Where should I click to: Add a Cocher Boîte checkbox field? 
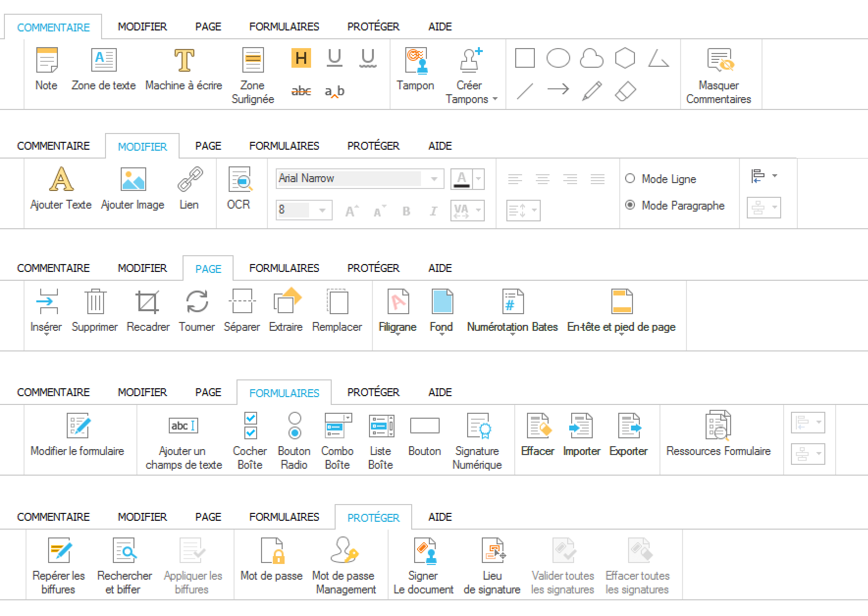click(250, 441)
